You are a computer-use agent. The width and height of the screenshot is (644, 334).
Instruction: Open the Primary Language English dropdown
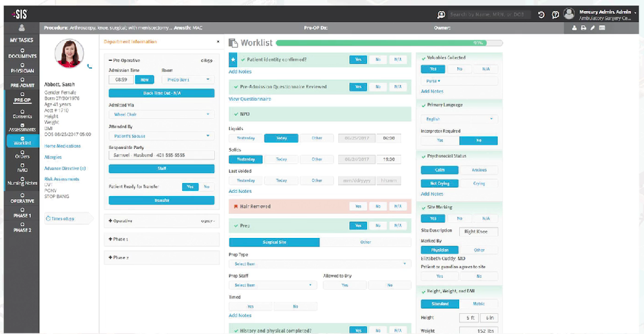459,119
